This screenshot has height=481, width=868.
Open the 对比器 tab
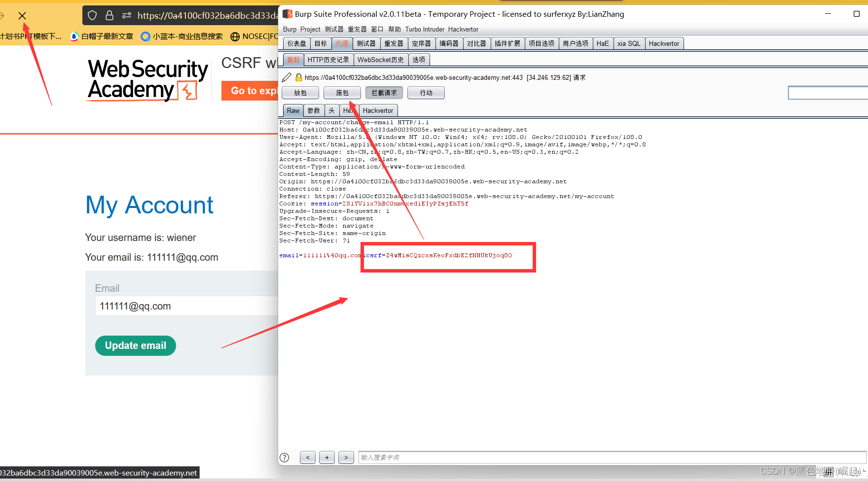click(x=476, y=43)
